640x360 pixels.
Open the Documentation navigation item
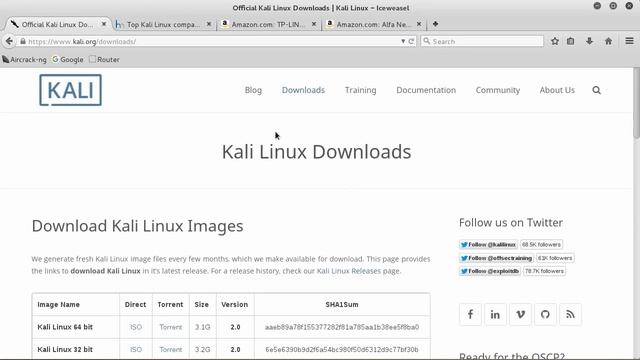[426, 90]
